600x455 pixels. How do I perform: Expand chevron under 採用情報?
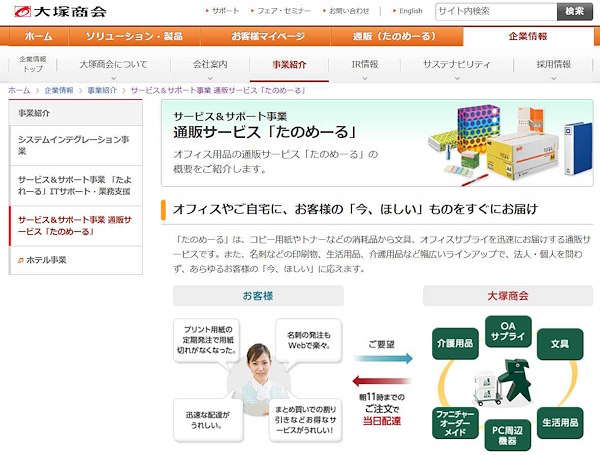point(553,78)
